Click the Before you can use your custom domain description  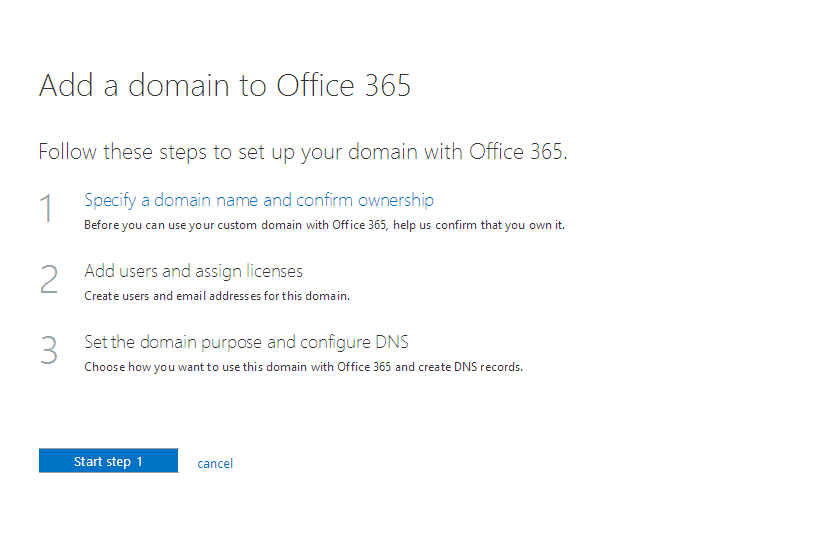click(324, 225)
